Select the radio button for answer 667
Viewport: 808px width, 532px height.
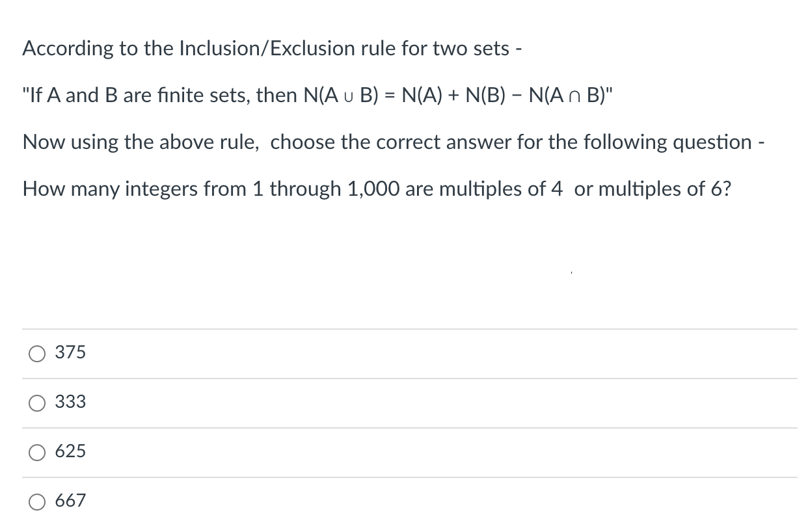point(37,502)
